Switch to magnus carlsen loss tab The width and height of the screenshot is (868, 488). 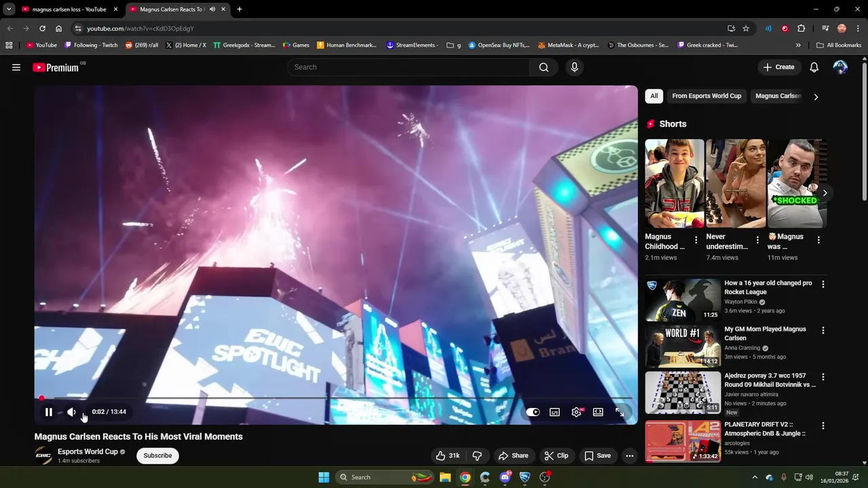[x=69, y=9]
